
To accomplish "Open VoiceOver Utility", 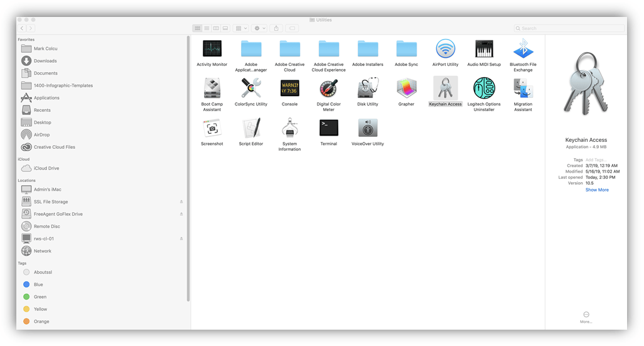I will (368, 128).
